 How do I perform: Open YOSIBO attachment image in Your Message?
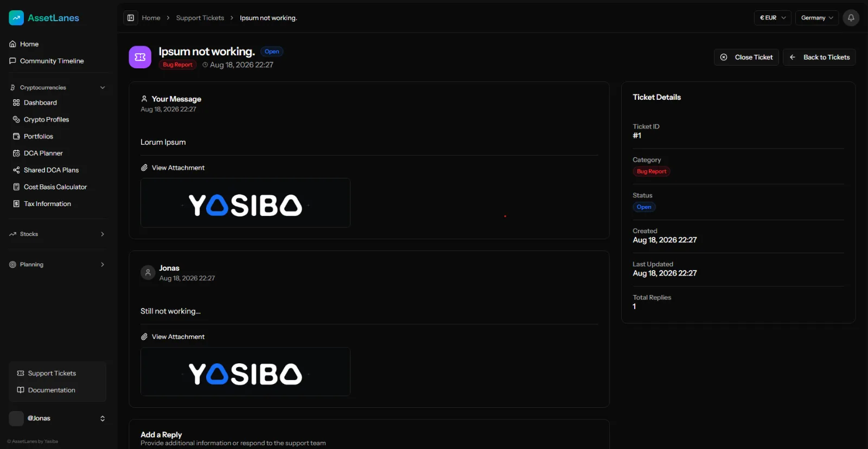click(x=245, y=203)
